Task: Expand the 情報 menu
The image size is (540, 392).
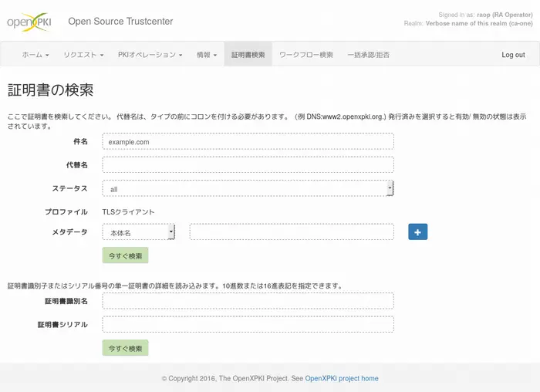Action: [207, 55]
